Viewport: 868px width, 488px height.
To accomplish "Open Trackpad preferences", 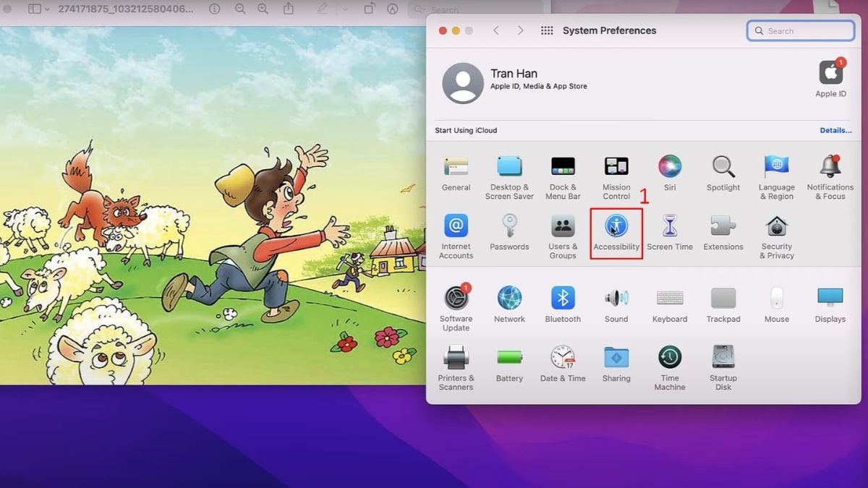I will tap(723, 304).
